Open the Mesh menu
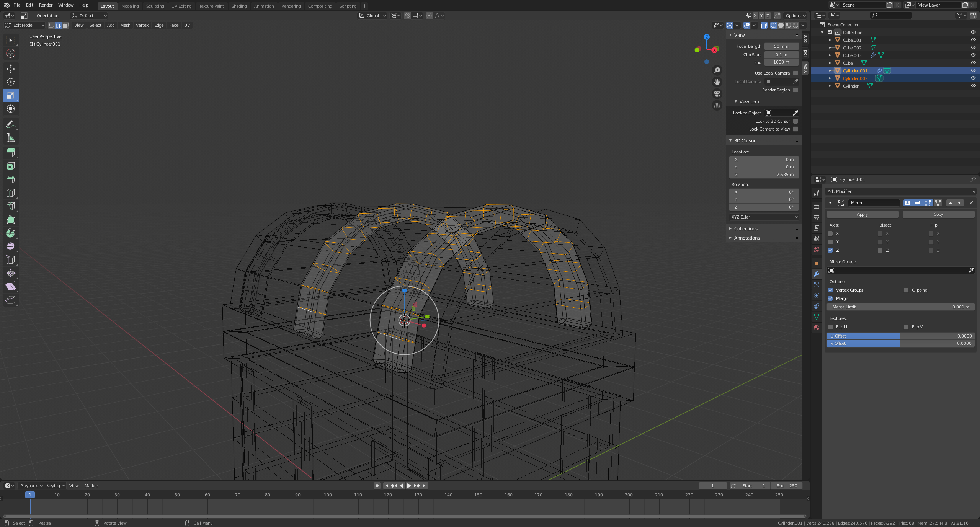 click(x=125, y=25)
